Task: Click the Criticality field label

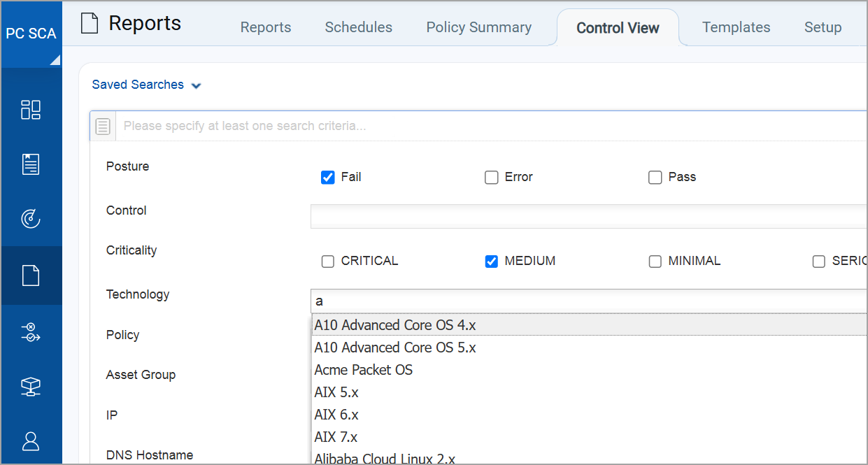Action: [x=131, y=250]
